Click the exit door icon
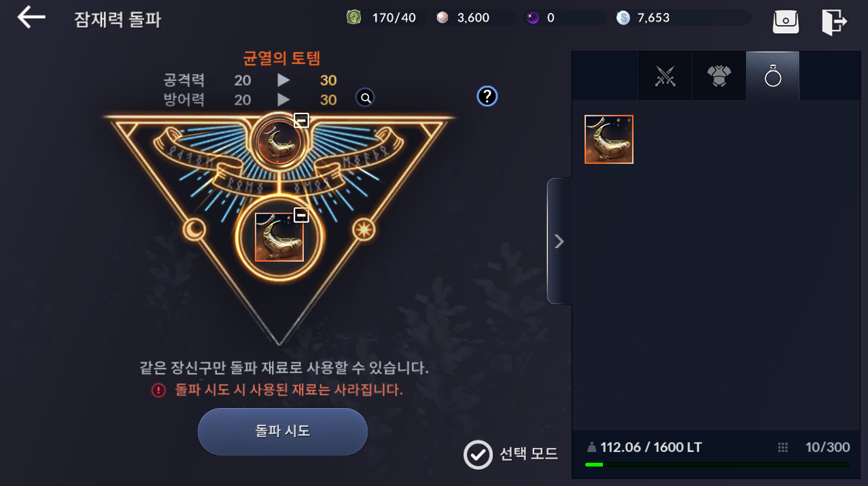This screenshot has width=868, height=486. (x=833, y=21)
